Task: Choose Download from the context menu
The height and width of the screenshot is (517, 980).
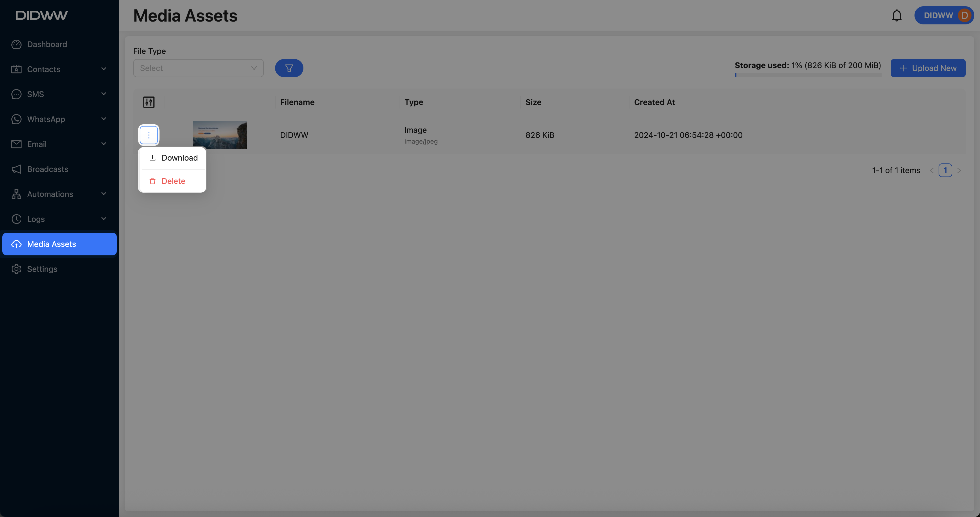Action: [x=179, y=157]
